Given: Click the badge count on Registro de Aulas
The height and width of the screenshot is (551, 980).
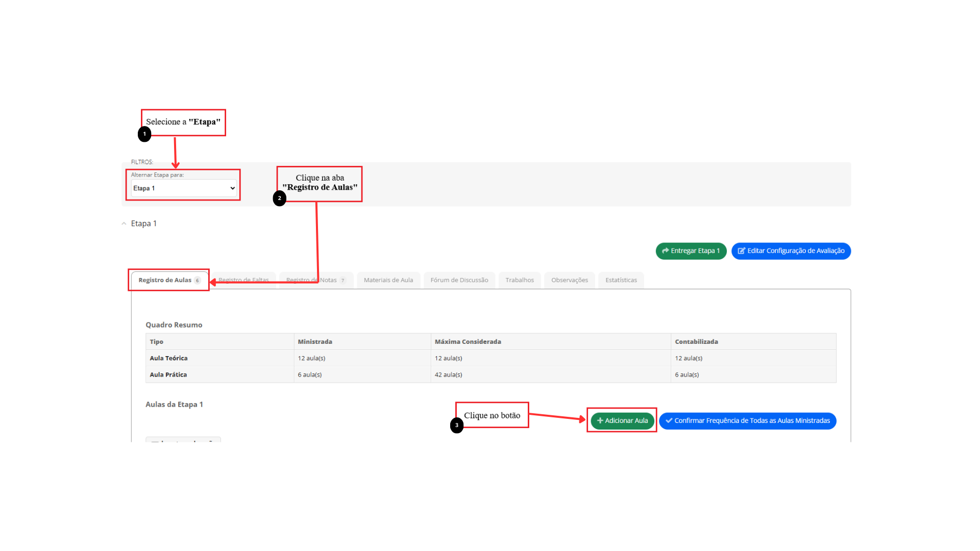Looking at the screenshot, I should tap(198, 281).
